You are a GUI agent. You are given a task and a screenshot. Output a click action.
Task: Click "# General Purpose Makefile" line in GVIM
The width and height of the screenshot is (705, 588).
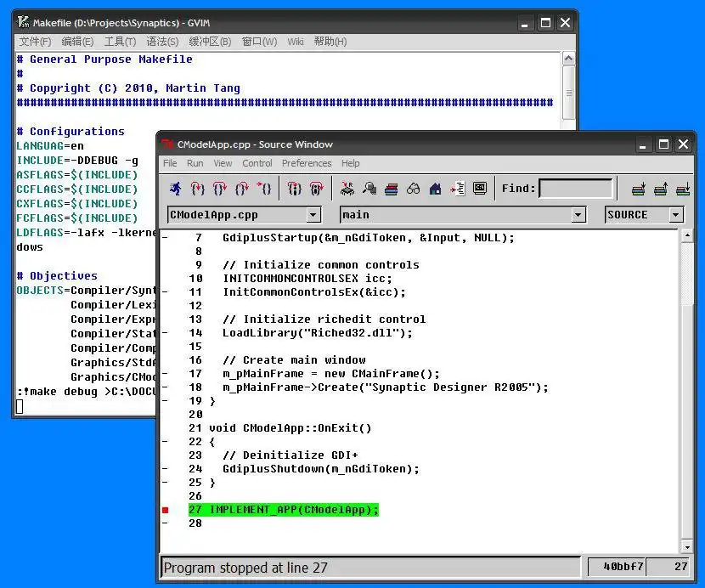tap(104, 59)
